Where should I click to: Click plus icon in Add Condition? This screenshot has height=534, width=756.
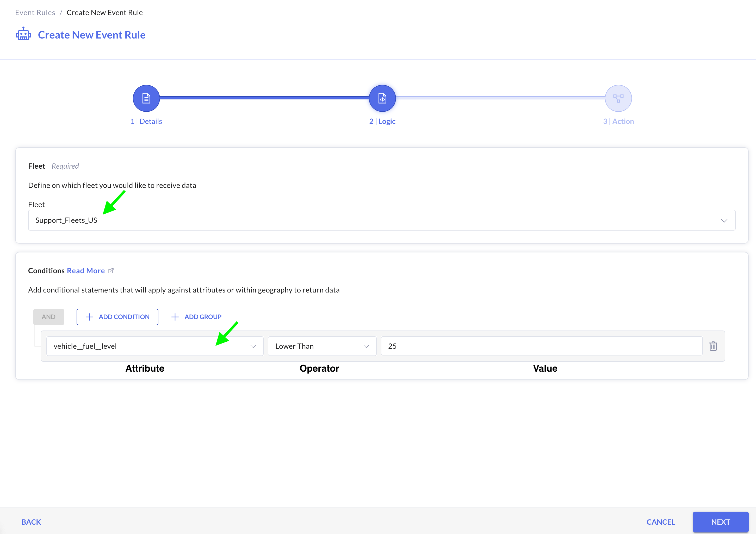pos(90,317)
